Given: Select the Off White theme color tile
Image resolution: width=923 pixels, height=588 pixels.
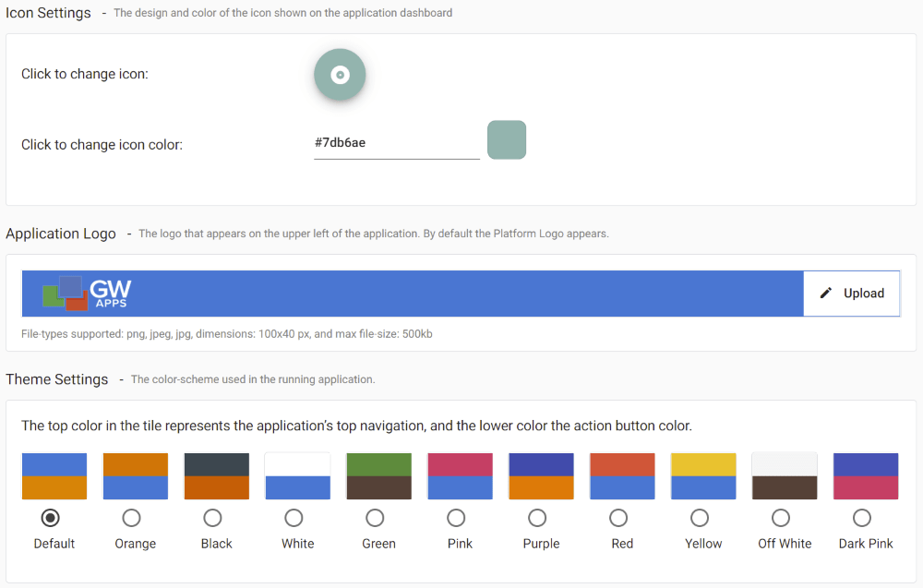Looking at the screenshot, I should pos(785,476).
